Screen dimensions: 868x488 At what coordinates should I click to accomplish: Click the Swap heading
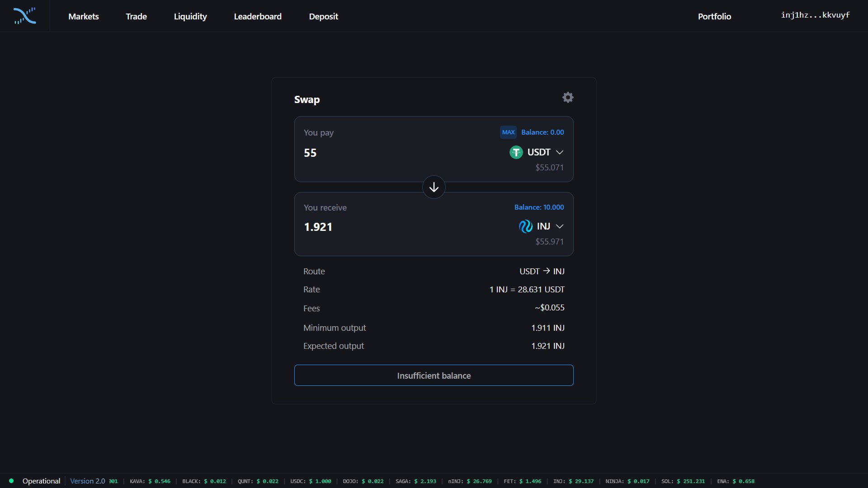pyautogui.click(x=307, y=99)
